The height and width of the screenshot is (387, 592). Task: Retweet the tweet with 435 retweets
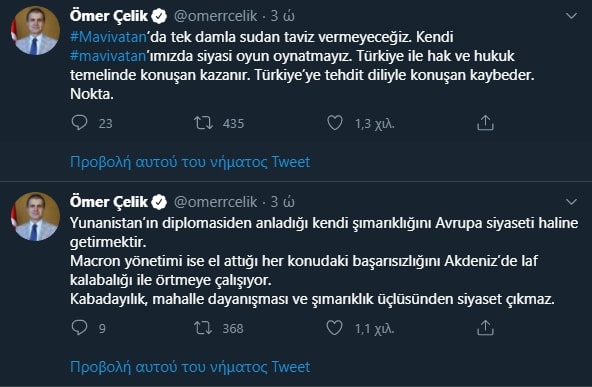(204, 123)
